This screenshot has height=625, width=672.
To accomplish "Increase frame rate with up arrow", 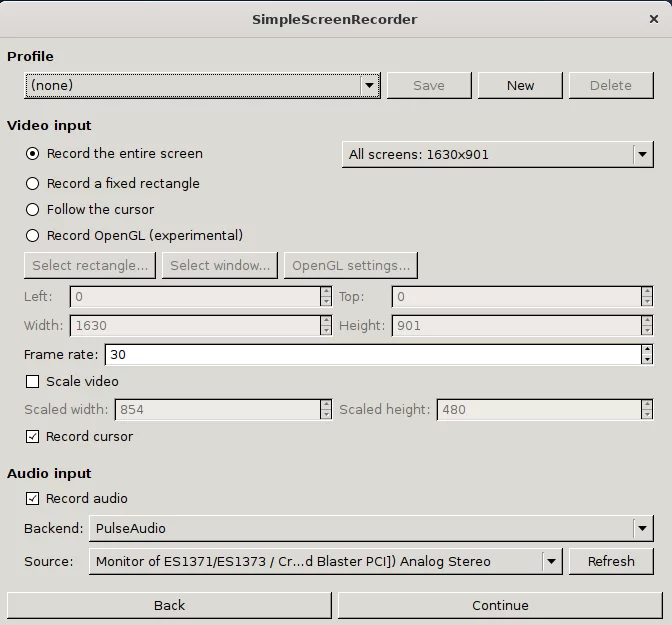I will pos(647,349).
